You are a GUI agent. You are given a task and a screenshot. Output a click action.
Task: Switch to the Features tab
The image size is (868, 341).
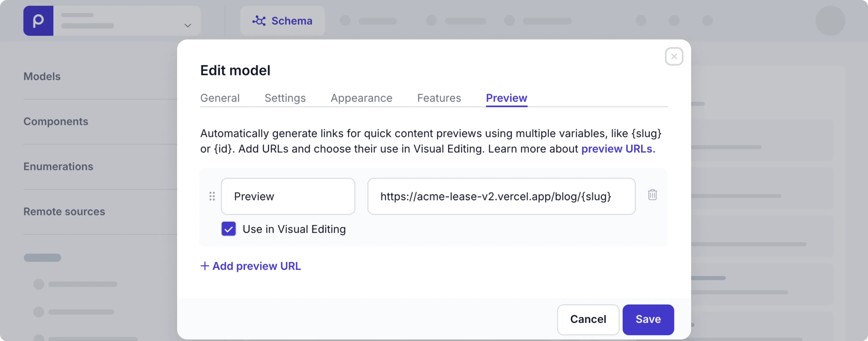pos(439,98)
